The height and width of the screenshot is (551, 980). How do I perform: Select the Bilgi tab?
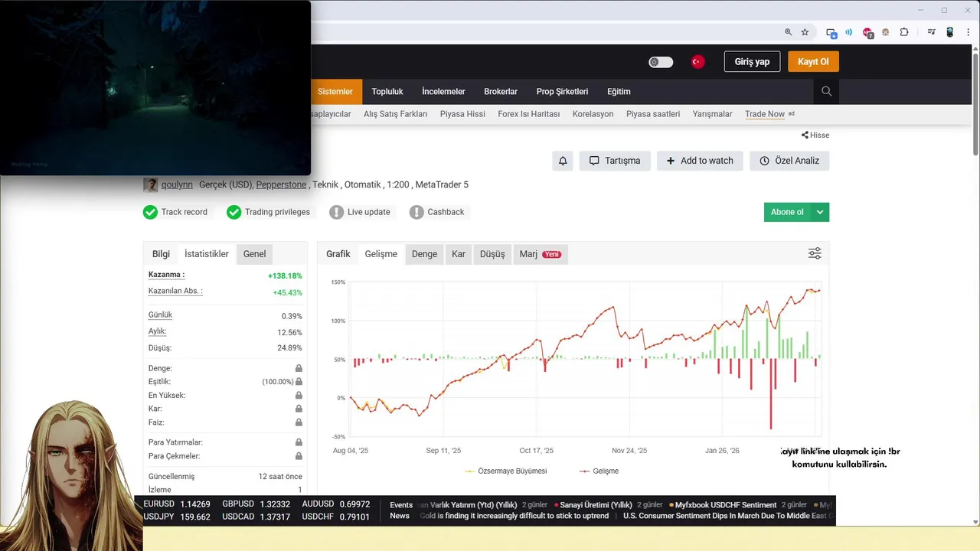161,254
